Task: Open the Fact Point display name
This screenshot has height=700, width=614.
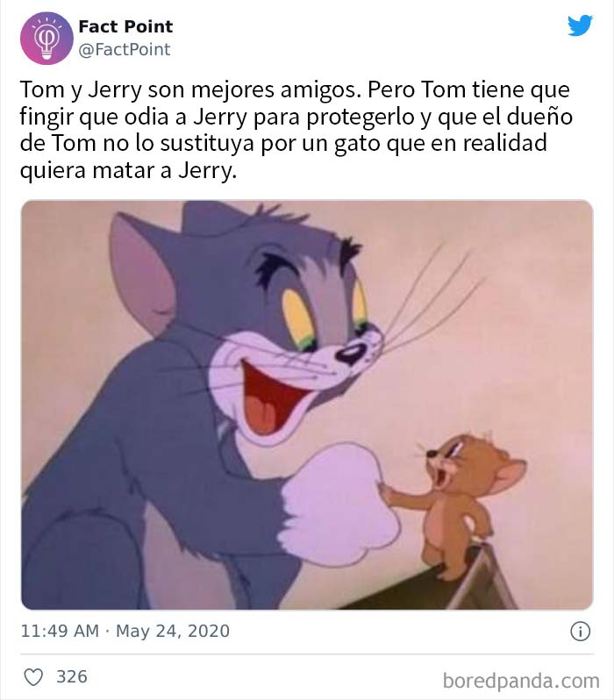Action: pos(125,27)
